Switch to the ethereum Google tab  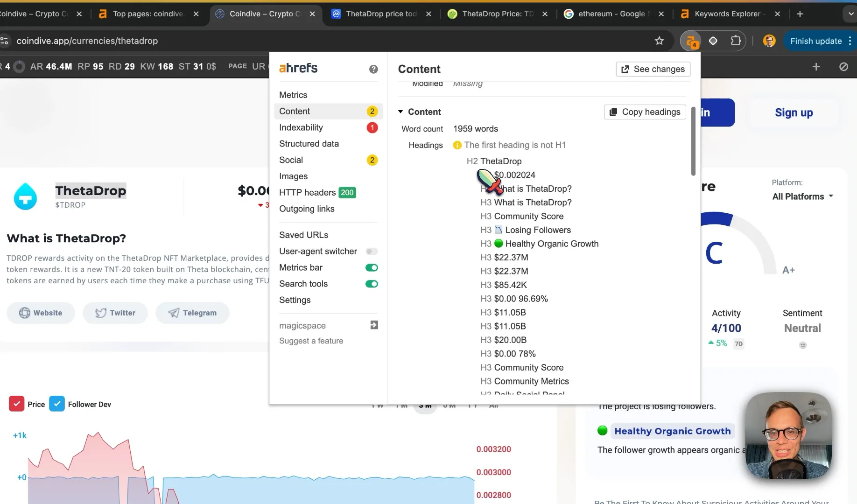pyautogui.click(x=614, y=14)
